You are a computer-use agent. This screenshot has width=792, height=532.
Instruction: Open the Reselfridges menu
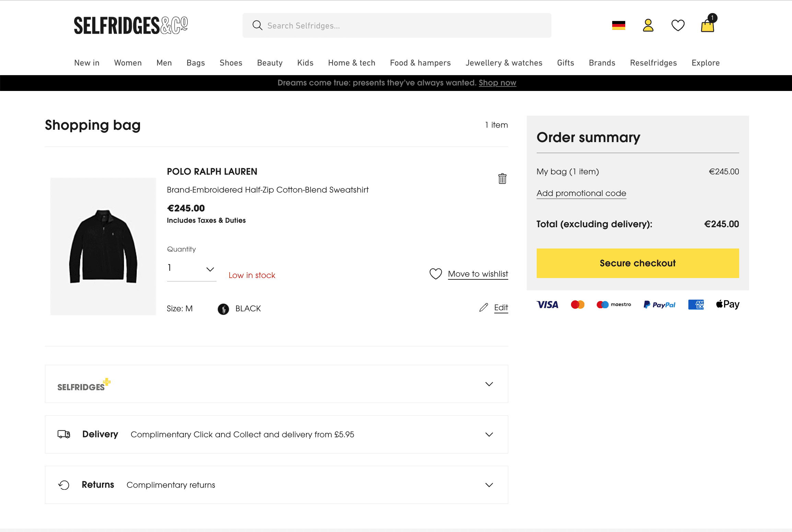pos(653,63)
